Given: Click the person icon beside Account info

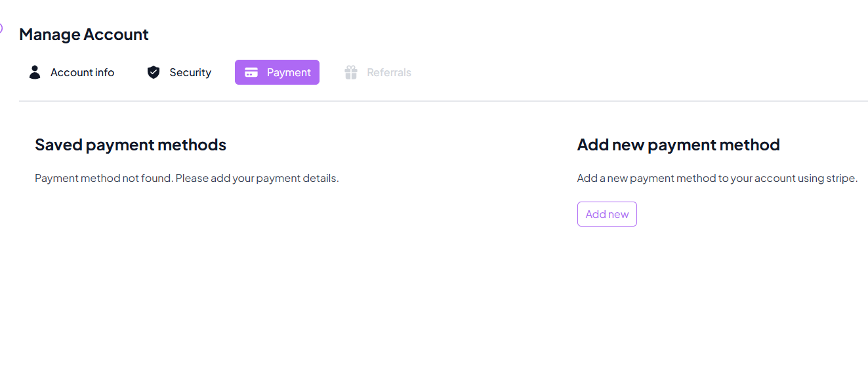Looking at the screenshot, I should pos(35,72).
